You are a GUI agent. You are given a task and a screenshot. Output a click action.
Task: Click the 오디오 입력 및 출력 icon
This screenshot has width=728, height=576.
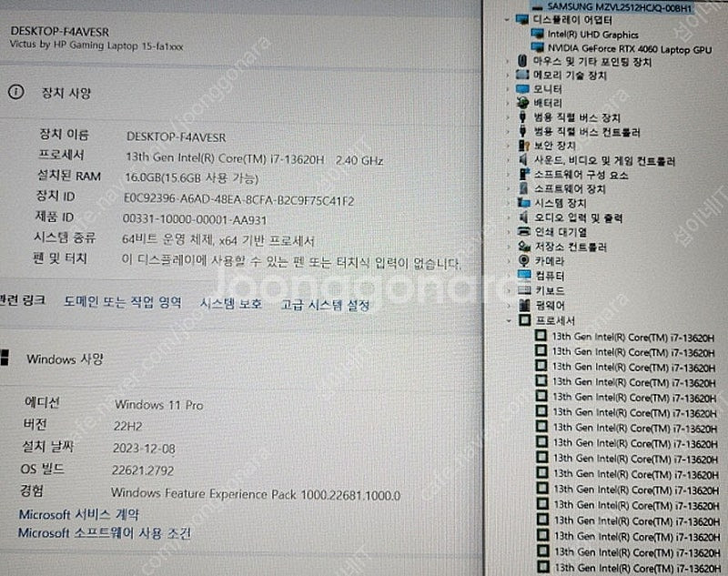[524, 217]
